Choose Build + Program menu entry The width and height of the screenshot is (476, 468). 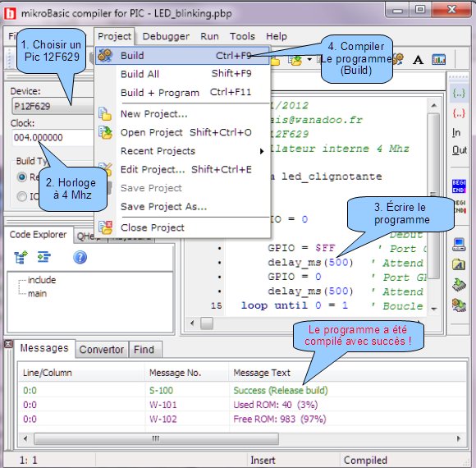pos(182,92)
